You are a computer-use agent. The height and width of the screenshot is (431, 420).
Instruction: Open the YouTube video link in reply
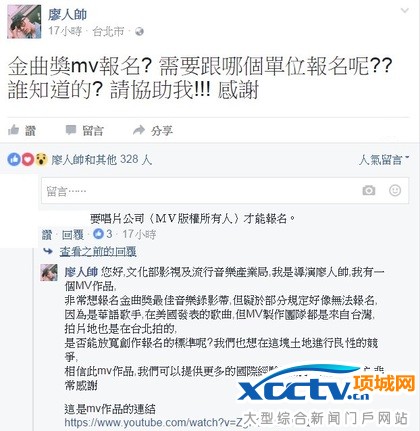pyautogui.click(x=154, y=423)
